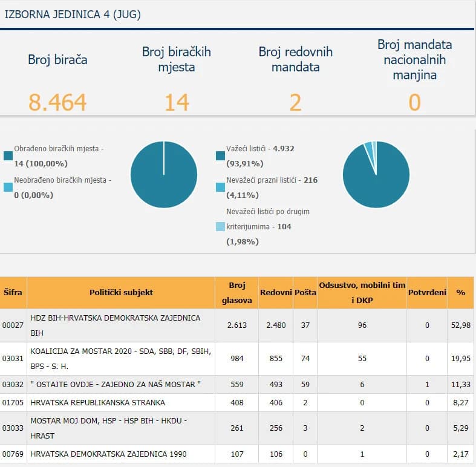The height and width of the screenshot is (467, 476).
Task: Click the Izborna Jedinica 4 (Jug) heading
Action: click(x=73, y=15)
